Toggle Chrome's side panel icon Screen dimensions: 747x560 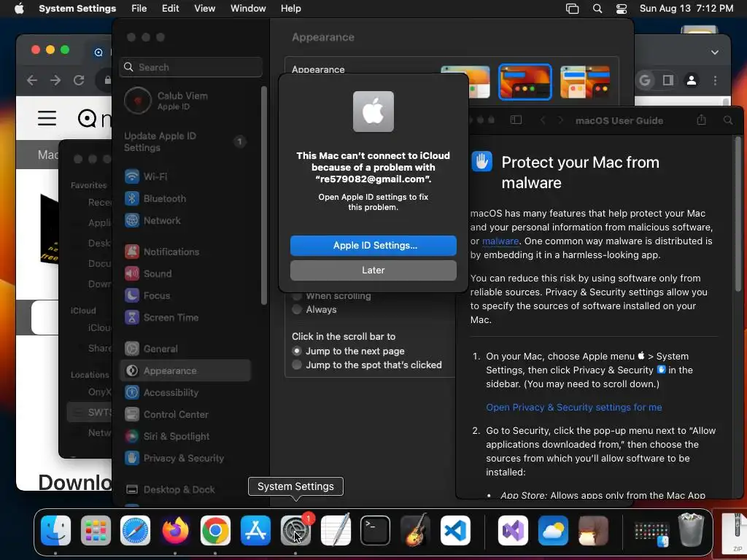(x=668, y=80)
